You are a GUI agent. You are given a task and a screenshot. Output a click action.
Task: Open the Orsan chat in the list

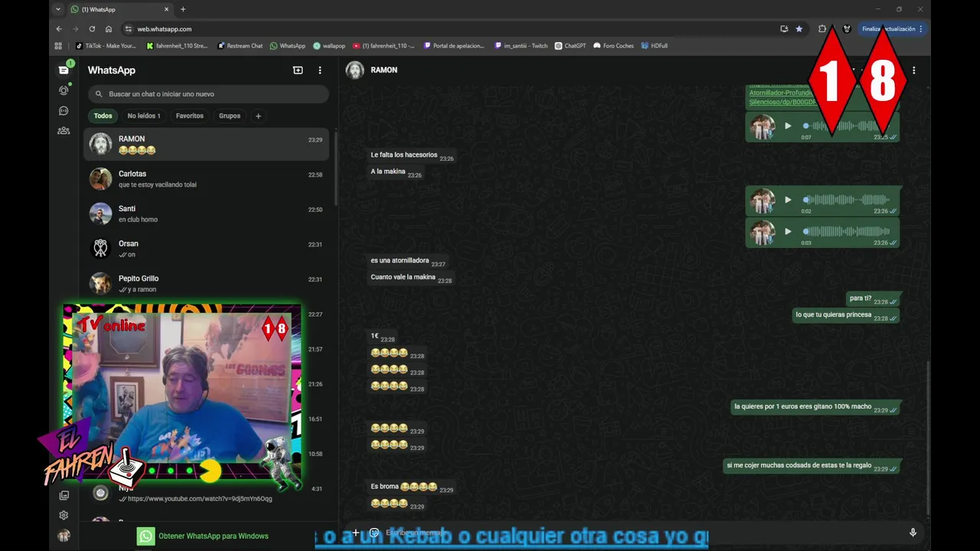tap(206, 249)
